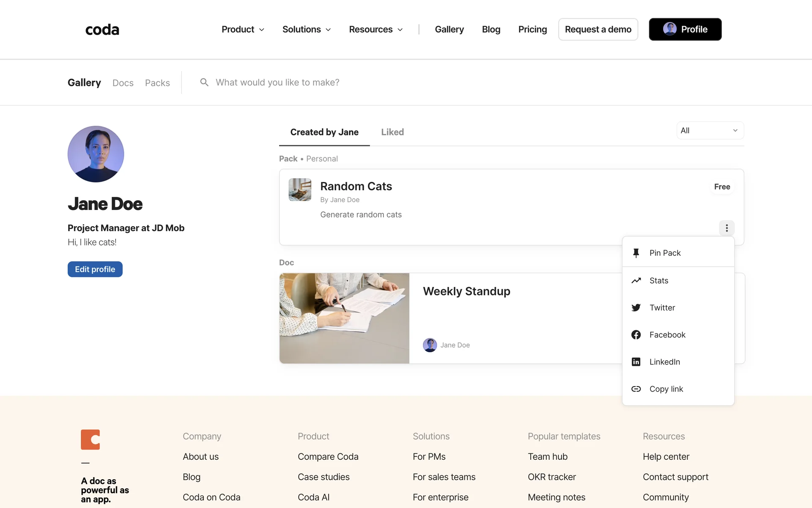The width and height of the screenshot is (812, 508).
Task: Open the Pricing link in header
Action: (532, 30)
